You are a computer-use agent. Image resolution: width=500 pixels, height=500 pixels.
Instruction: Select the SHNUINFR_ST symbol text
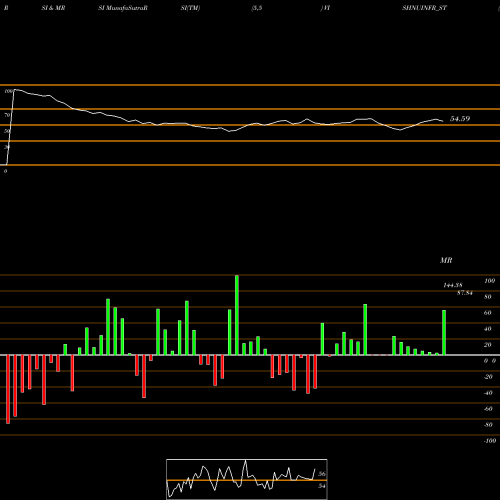click(x=424, y=8)
